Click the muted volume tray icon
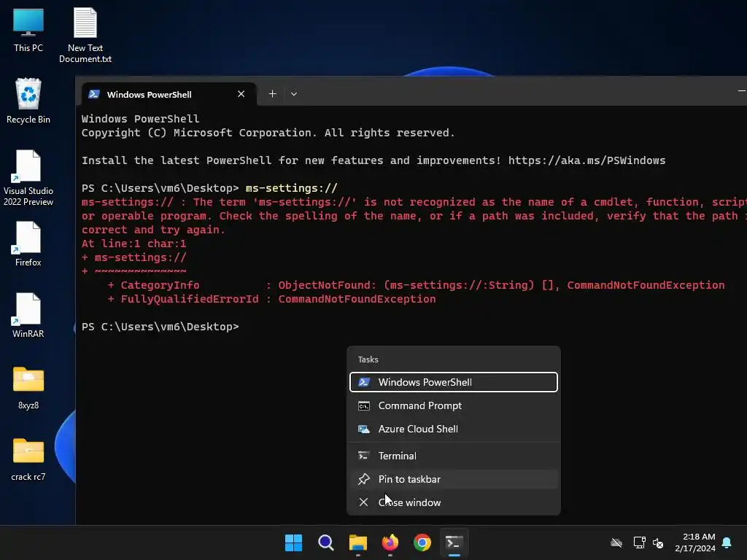This screenshot has width=747, height=560. 658,542
